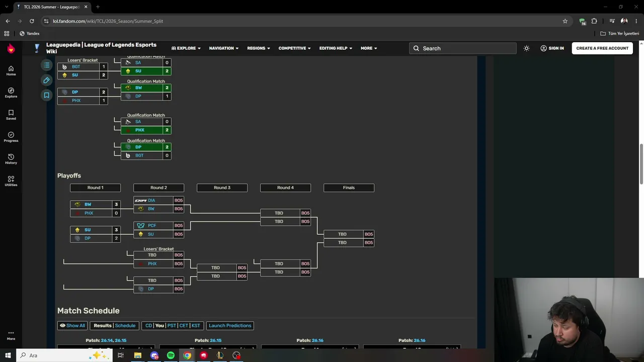
Task: Expand the MORE dropdown in the wiki navigation
Action: [x=369, y=48]
